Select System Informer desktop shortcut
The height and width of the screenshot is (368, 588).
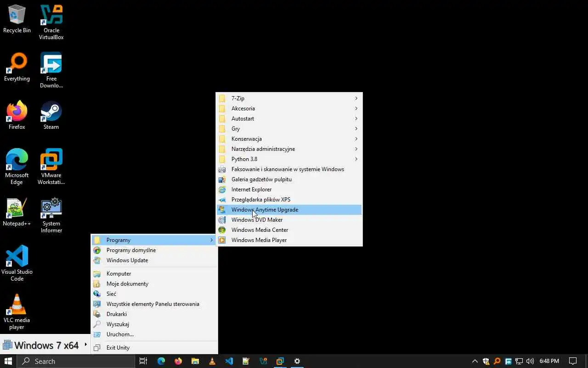51,215
